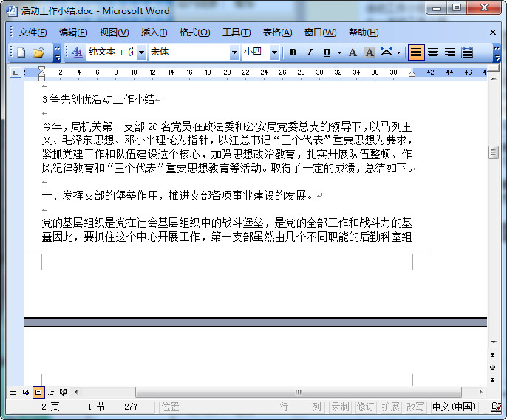This screenshot has width=507, height=420.
Task: Select Align Right button
Action: (x=450, y=52)
